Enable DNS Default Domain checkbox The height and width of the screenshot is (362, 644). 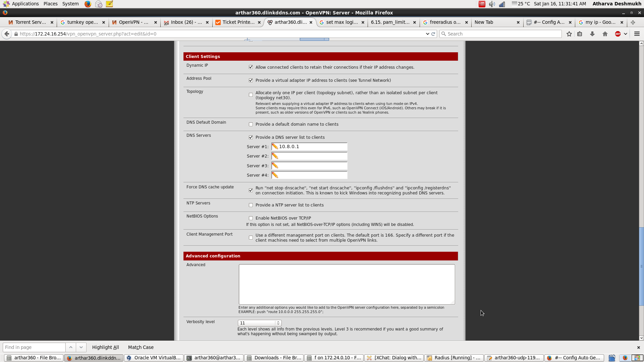[251, 124]
